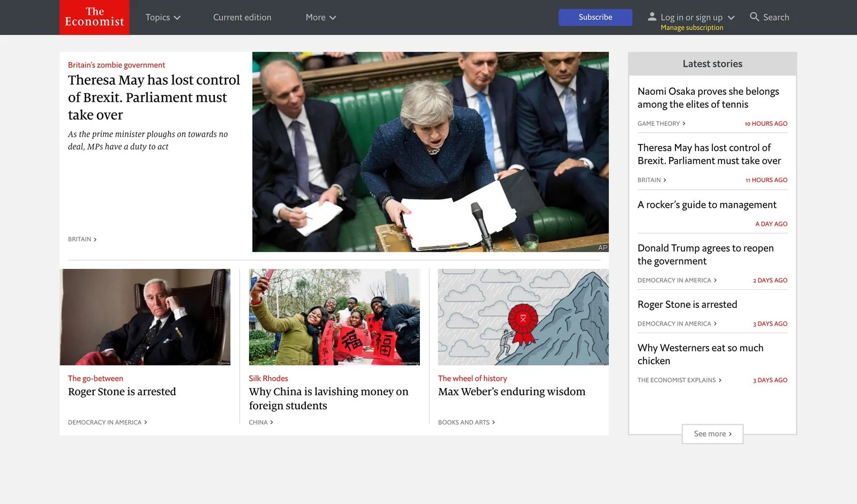Click the mountain illustration thumbnail
The image size is (857, 504).
523,317
